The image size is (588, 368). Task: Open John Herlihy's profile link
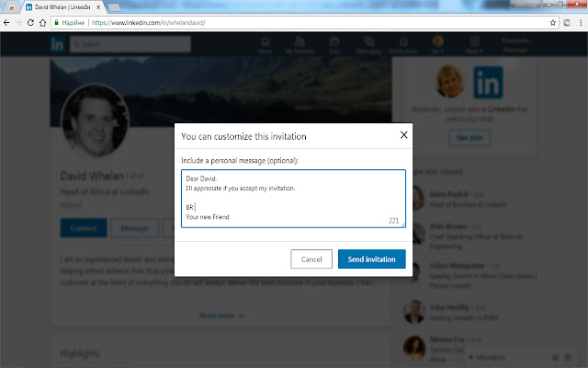(449, 307)
